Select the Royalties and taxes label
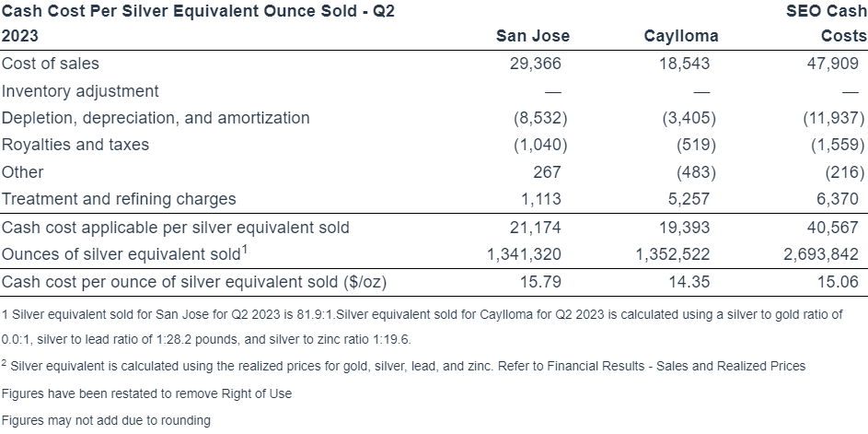Viewport: 868px width, 434px height. pyautogui.click(x=75, y=145)
